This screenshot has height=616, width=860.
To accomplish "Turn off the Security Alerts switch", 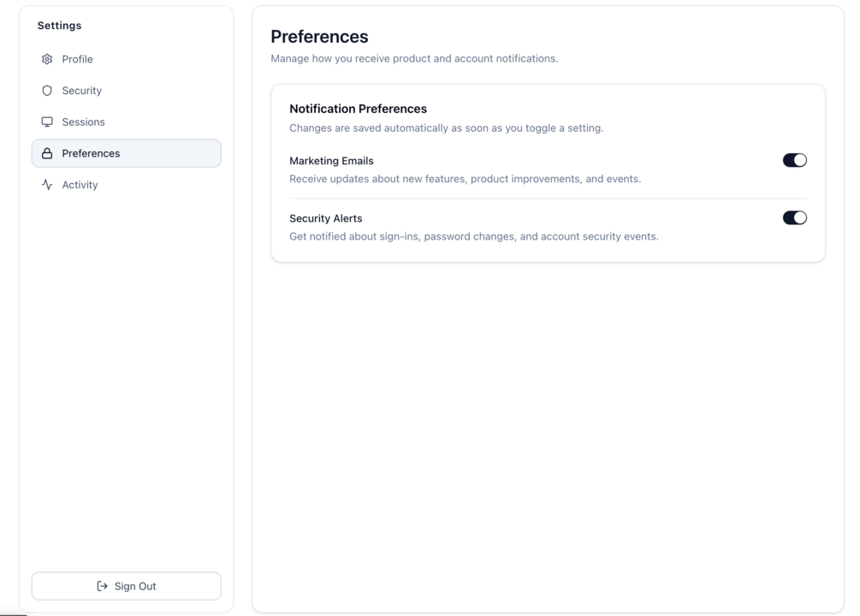I will click(x=795, y=218).
